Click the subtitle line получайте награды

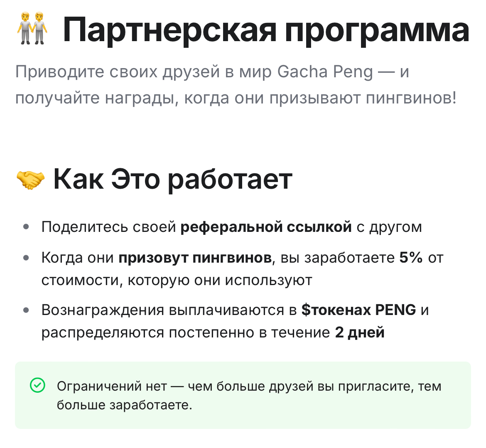click(236, 98)
